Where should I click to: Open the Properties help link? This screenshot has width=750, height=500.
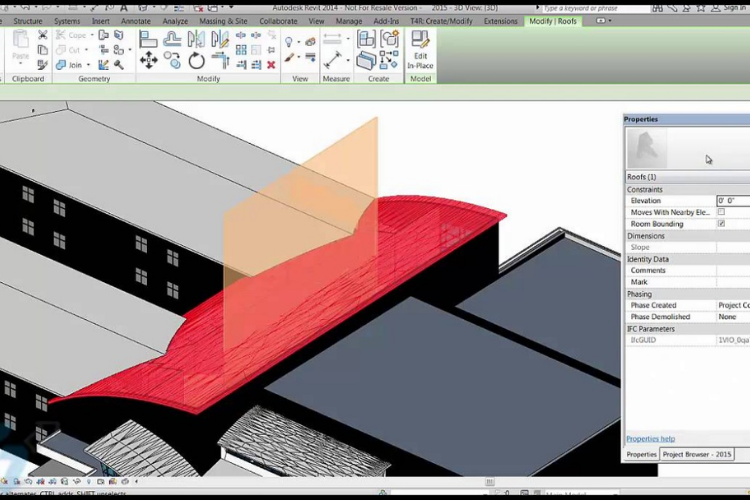pyautogui.click(x=651, y=439)
